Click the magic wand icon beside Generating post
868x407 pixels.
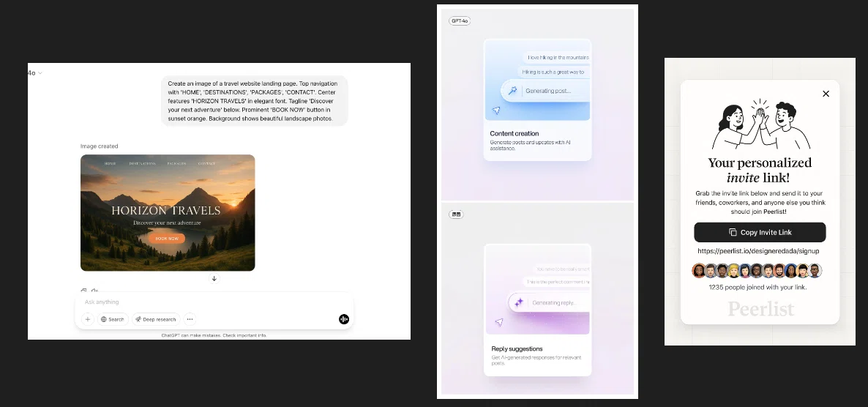(x=512, y=91)
